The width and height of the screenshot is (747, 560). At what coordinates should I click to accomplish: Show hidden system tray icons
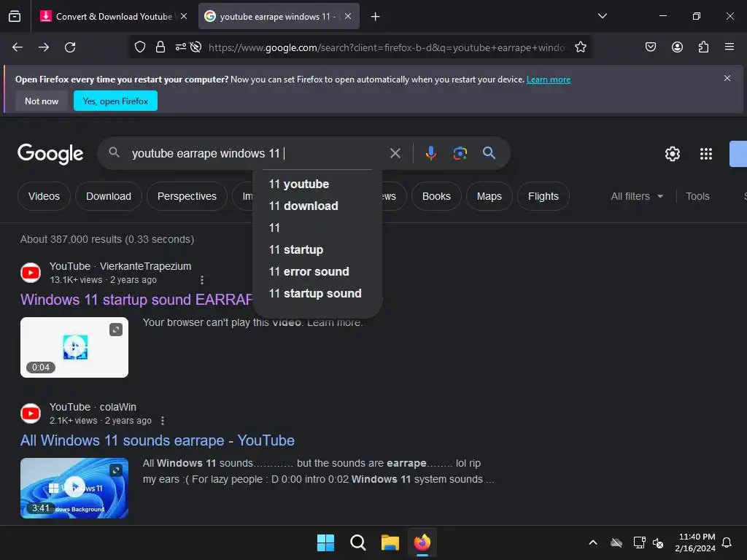pos(593,542)
